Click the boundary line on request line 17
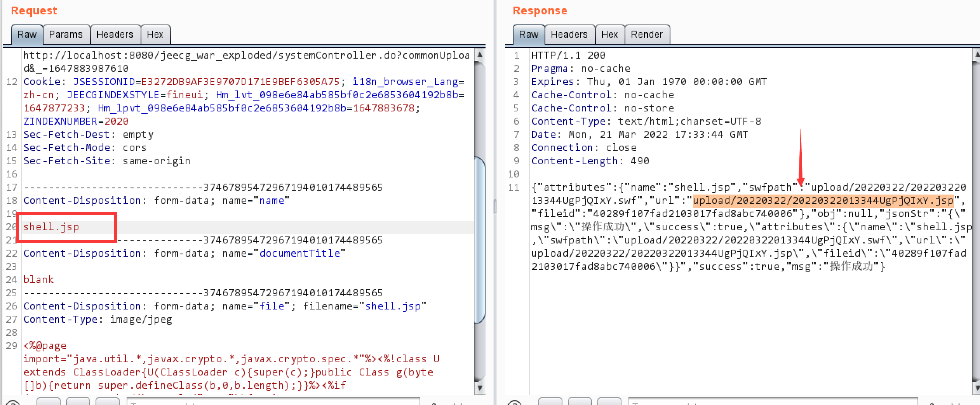980x405 pixels. coord(203,187)
